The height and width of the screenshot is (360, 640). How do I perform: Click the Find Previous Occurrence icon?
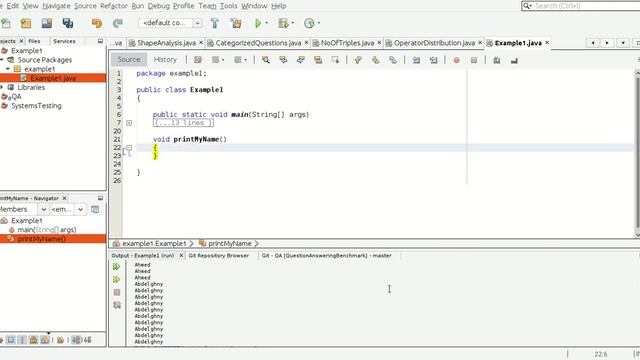[x=283, y=60]
